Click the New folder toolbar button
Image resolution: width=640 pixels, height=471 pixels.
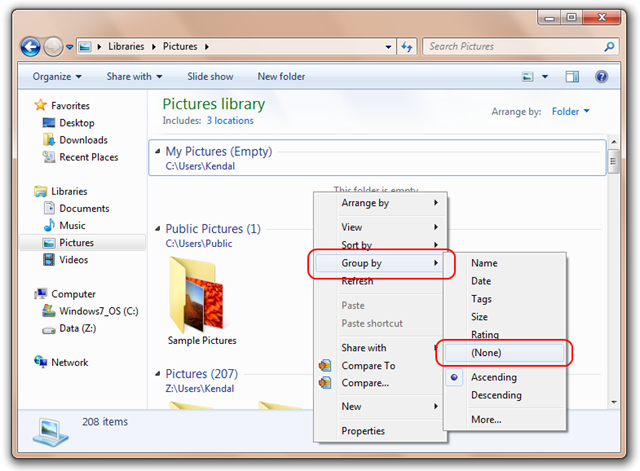pyautogui.click(x=281, y=76)
